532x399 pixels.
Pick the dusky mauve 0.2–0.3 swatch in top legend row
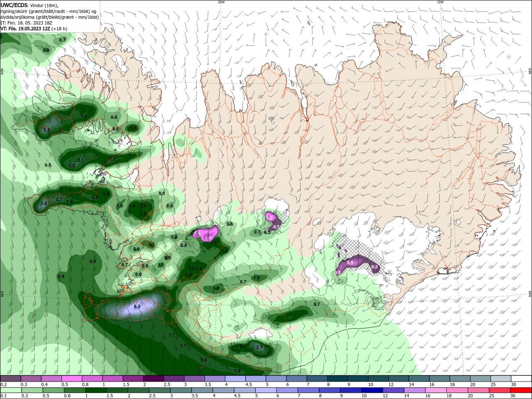click(10, 379)
